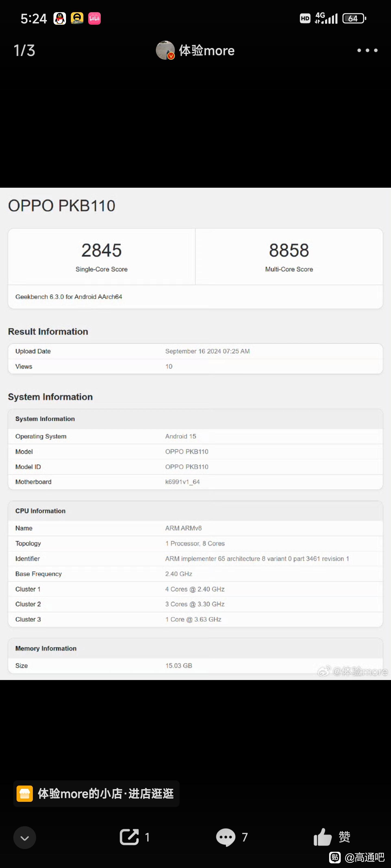Tap the Model row value OPPO PKB110

coord(187,452)
